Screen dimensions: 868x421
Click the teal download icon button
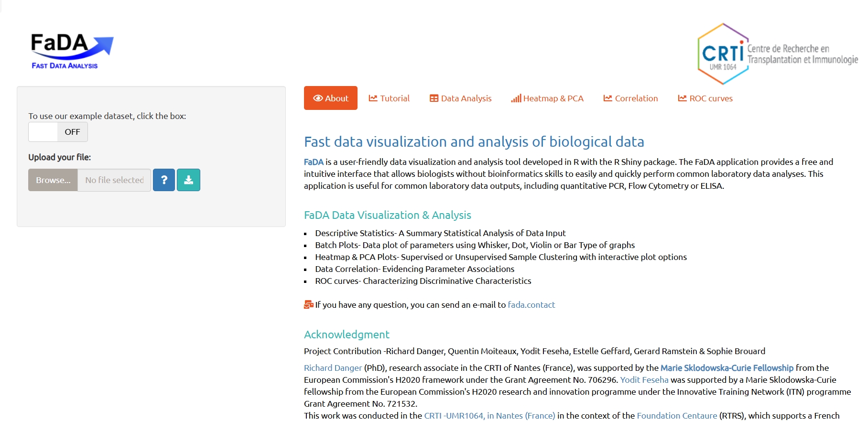[188, 180]
